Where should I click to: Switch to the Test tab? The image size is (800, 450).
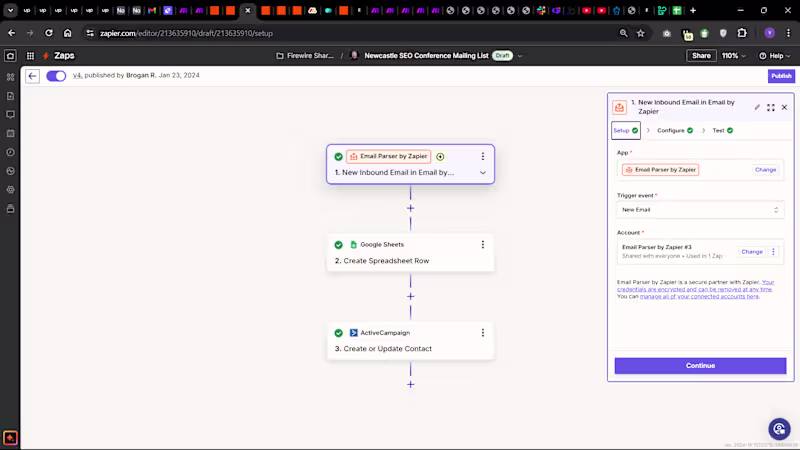point(722,131)
